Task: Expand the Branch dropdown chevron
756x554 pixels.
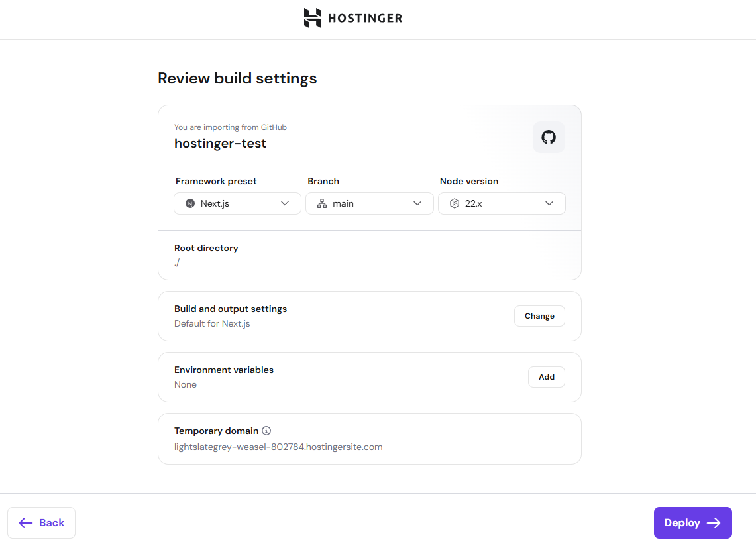Action: pos(417,203)
